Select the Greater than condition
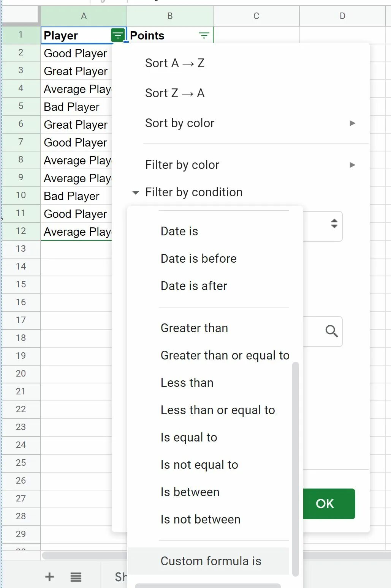 point(194,328)
